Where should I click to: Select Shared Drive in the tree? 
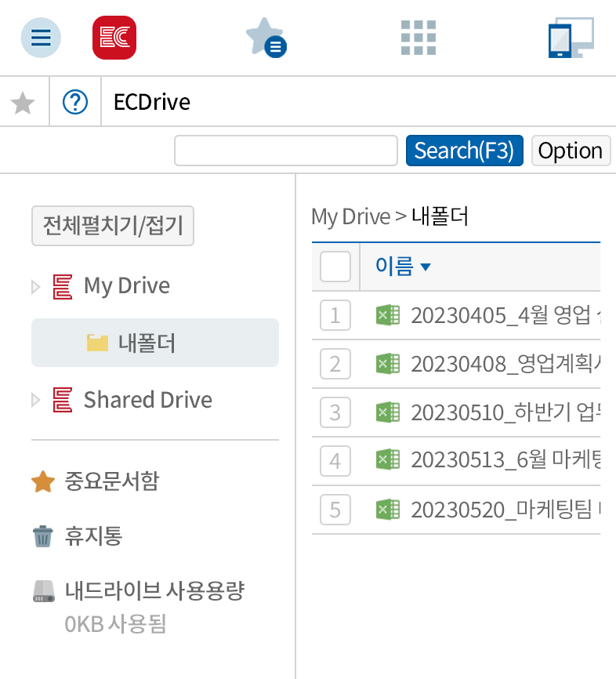pos(147,399)
